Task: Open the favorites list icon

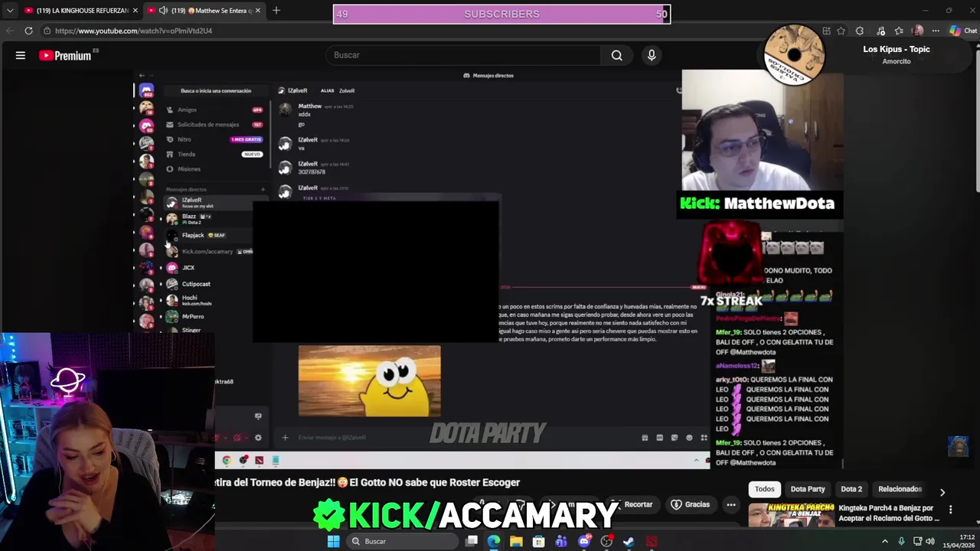Action: click(x=899, y=31)
